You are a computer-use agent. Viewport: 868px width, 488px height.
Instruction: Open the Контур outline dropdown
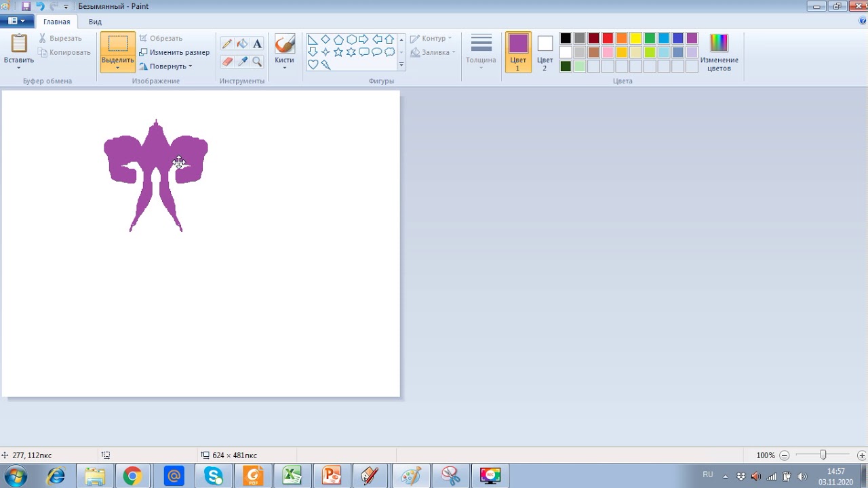point(431,39)
